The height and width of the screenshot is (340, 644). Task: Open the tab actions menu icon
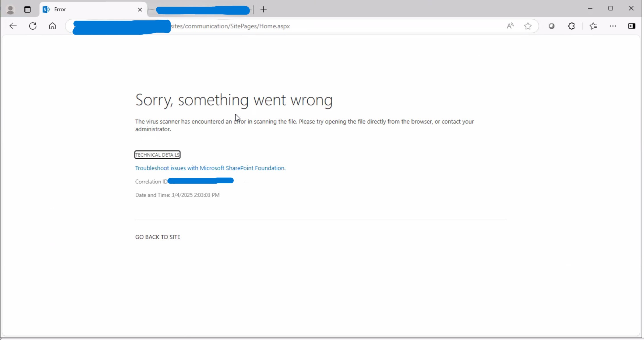(27, 9)
